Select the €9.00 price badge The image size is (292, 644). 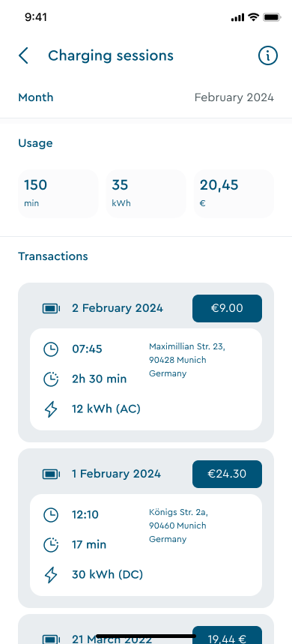(x=227, y=308)
